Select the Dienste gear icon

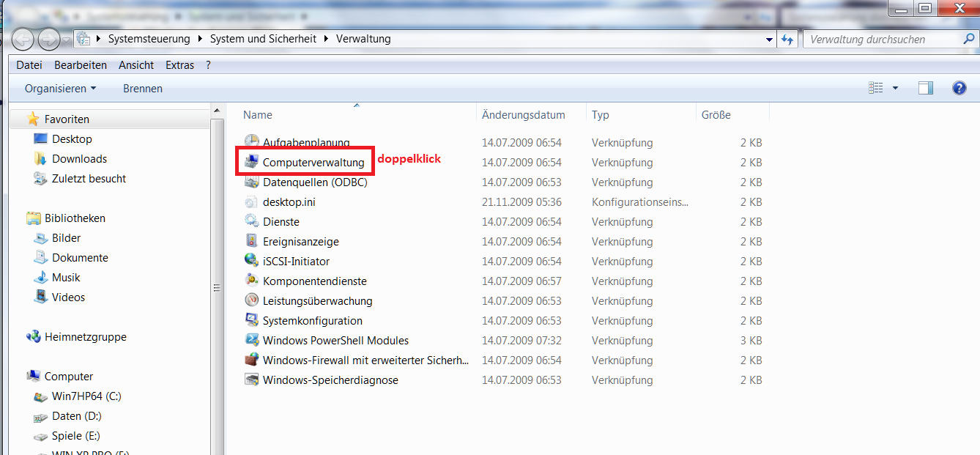[x=251, y=221]
